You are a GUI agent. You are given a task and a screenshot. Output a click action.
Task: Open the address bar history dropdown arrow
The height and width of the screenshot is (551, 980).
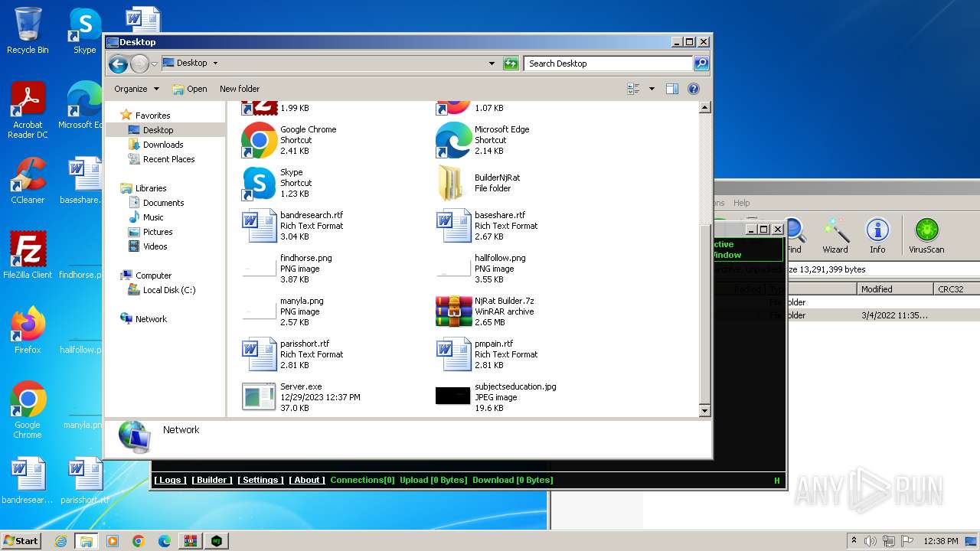tap(492, 64)
